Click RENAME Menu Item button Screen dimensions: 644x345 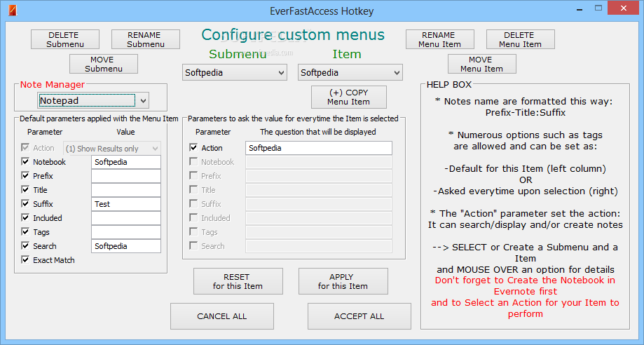click(x=440, y=39)
